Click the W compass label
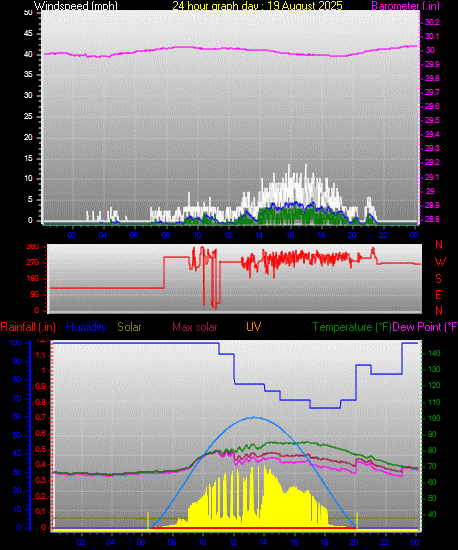458x550 pixels. click(440, 262)
